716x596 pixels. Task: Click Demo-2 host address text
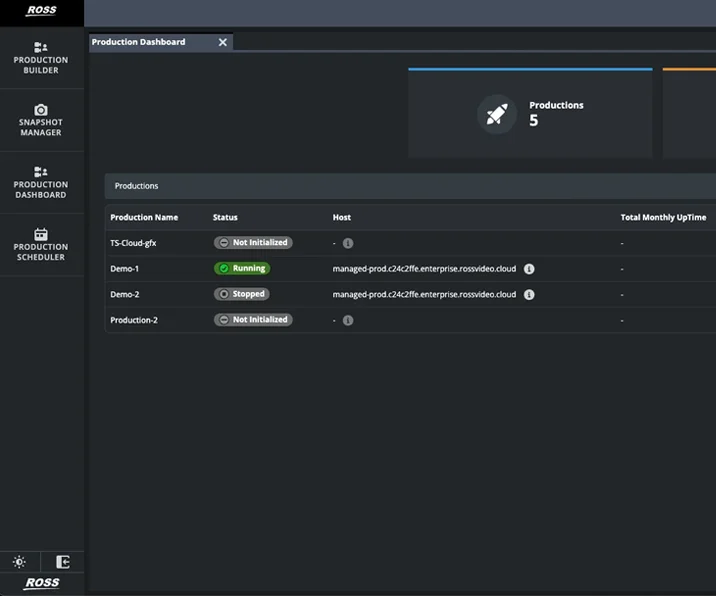(x=424, y=294)
